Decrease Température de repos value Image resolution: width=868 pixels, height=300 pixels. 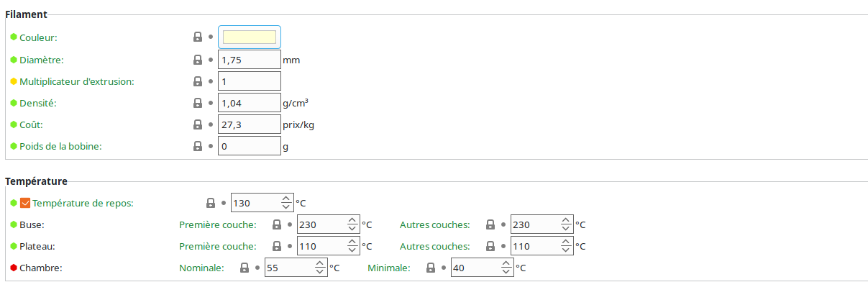coord(286,207)
